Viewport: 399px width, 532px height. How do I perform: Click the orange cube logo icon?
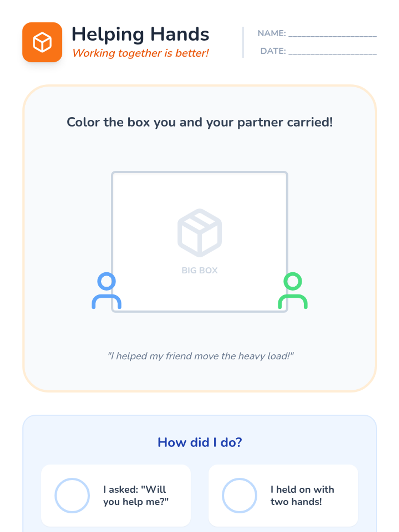42,42
